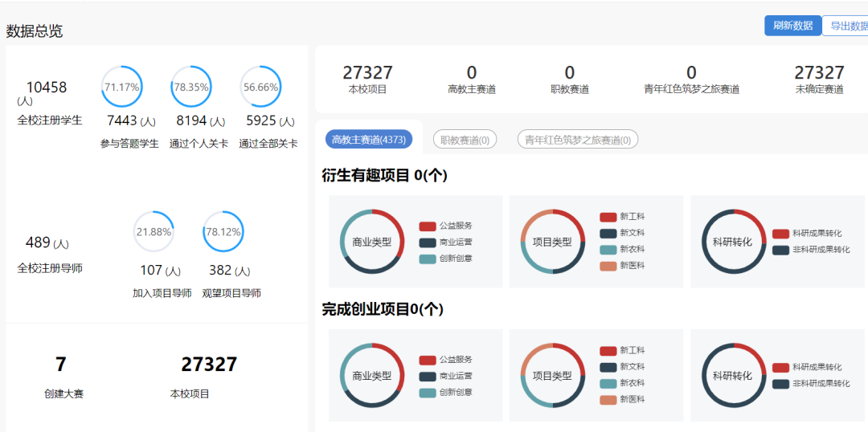Click the 导出数据 button
Image resolution: width=868 pixels, height=432 pixels.
point(845,26)
